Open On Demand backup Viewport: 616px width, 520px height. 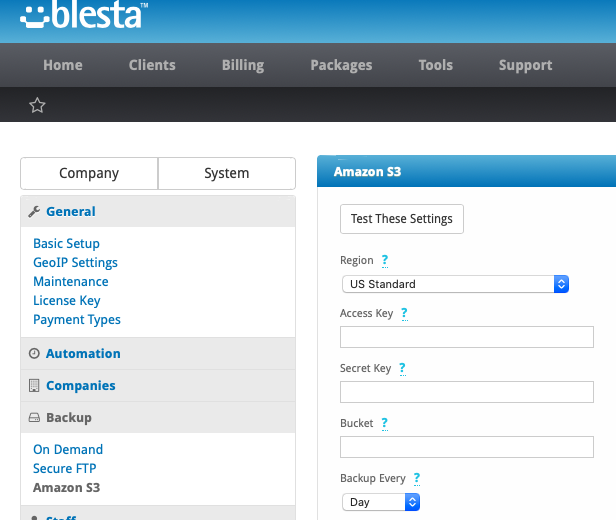68,449
